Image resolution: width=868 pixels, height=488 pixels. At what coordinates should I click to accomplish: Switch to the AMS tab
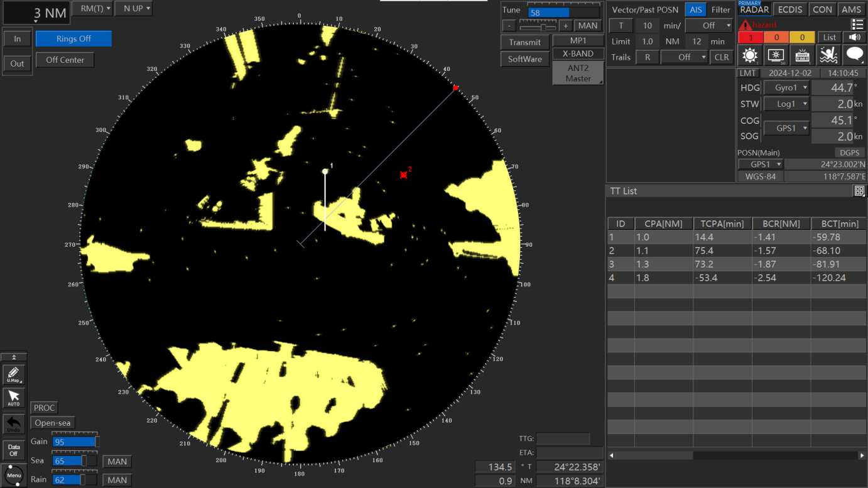point(851,9)
